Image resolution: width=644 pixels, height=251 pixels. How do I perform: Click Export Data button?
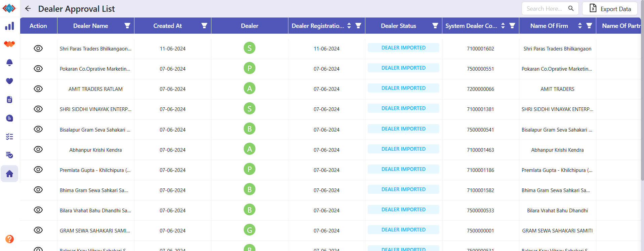(x=610, y=8)
